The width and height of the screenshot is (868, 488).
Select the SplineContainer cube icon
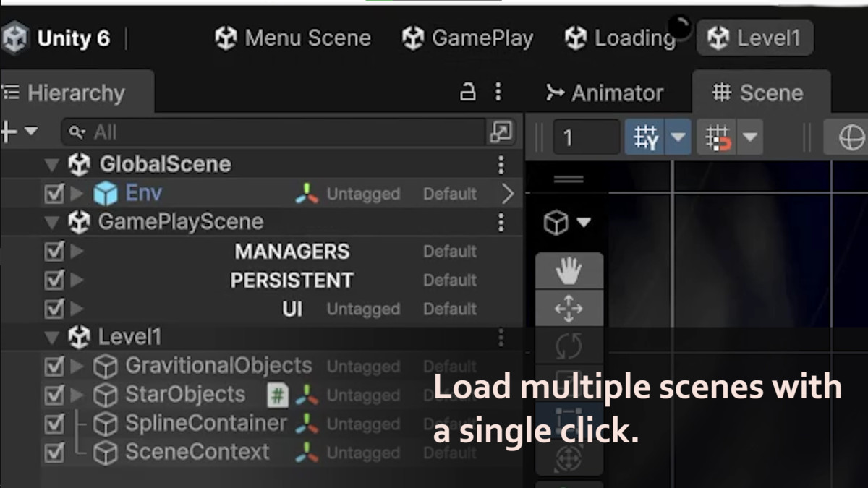click(x=106, y=424)
